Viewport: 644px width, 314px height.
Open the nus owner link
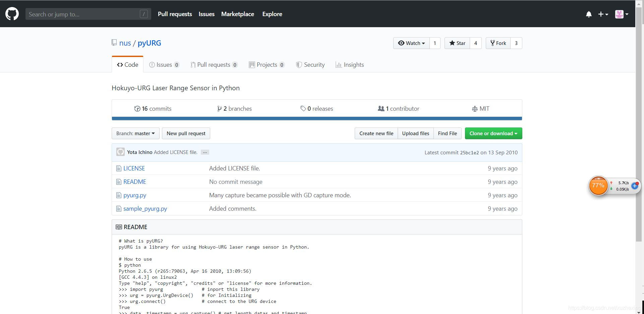(125, 43)
